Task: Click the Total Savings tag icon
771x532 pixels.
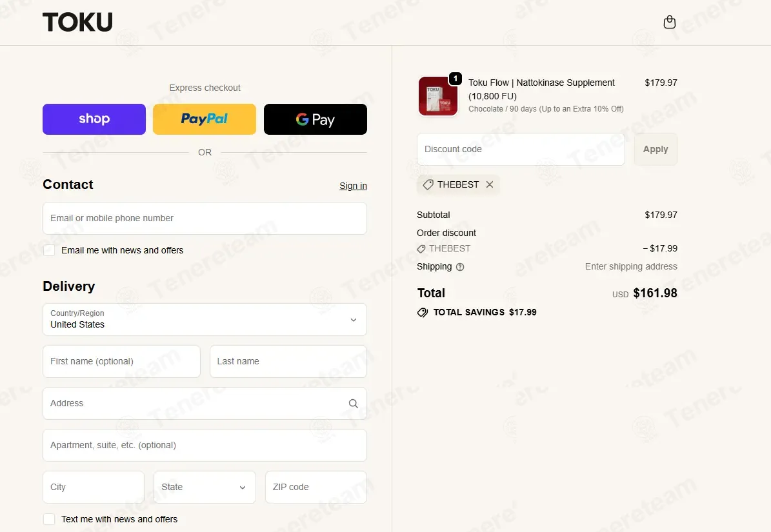Action: (x=423, y=312)
